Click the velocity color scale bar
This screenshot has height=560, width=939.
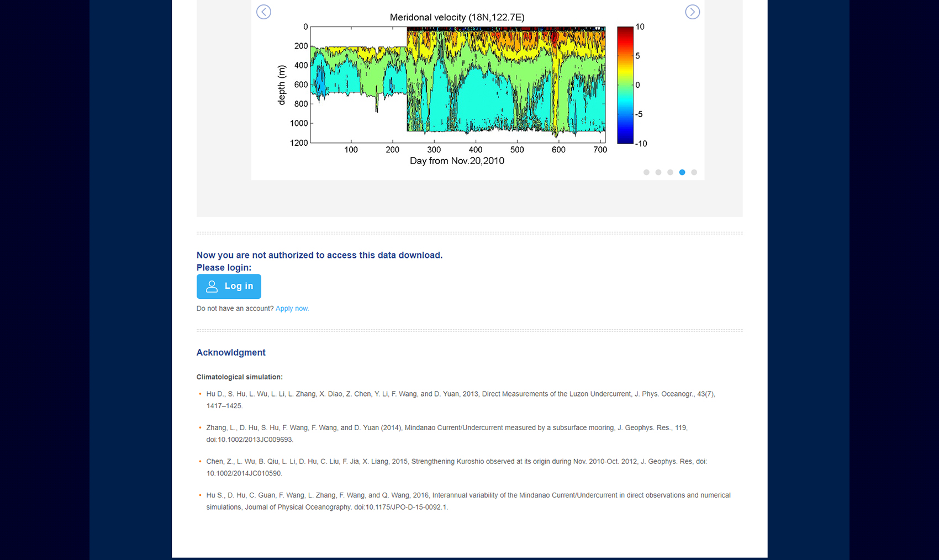click(x=625, y=85)
